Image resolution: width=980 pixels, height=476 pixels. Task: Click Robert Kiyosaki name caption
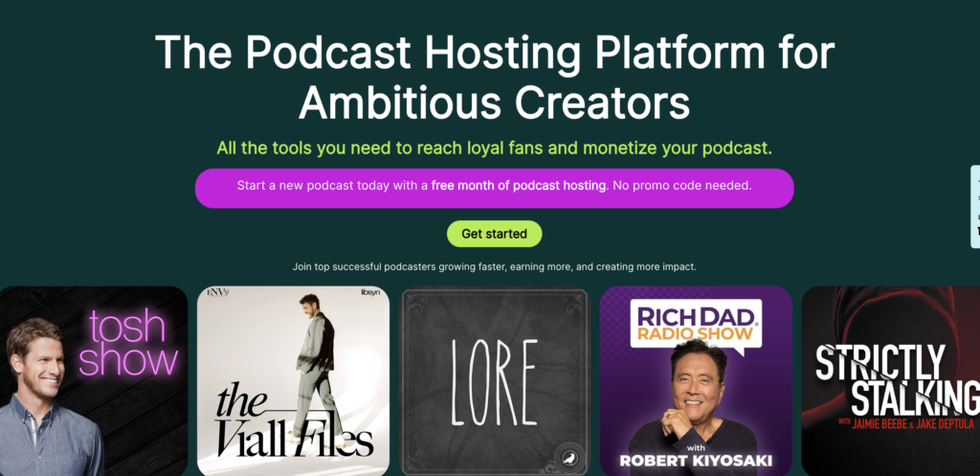point(696,461)
